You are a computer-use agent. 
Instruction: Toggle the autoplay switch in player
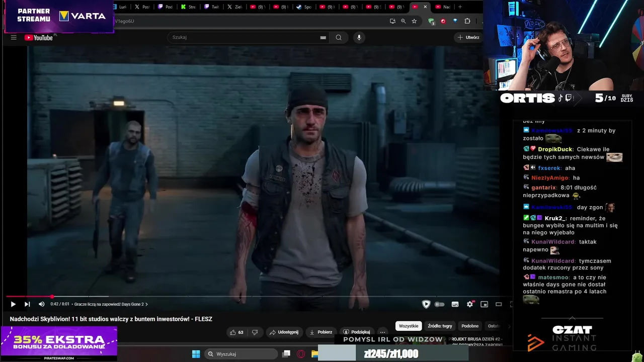click(x=440, y=304)
